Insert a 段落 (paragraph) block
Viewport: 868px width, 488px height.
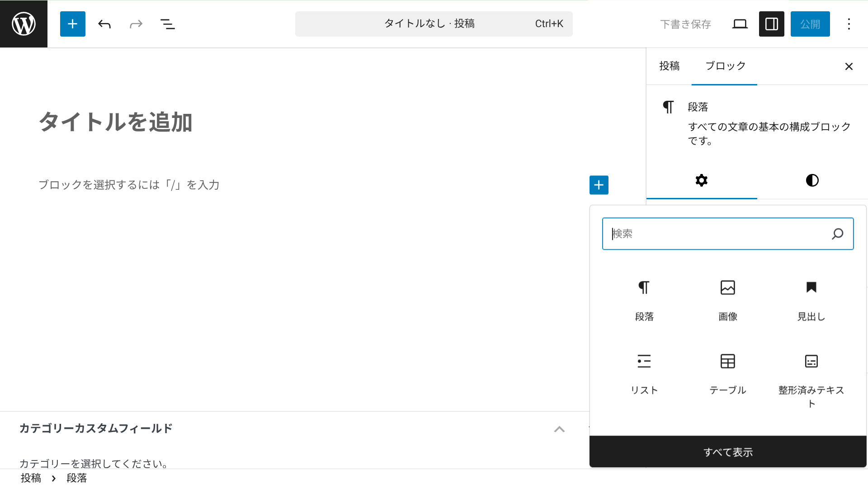pos(644,298)
